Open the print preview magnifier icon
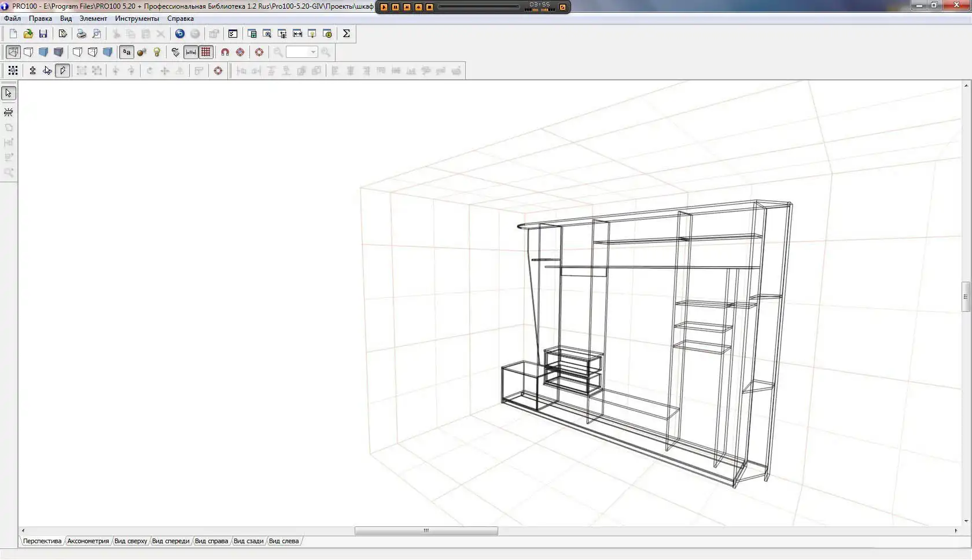The height and width of the screenshot is (560, 972). click(x=97, y=34)
